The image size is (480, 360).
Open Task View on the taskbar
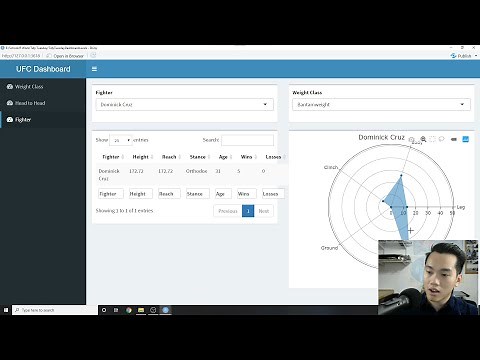click(116, 310)
